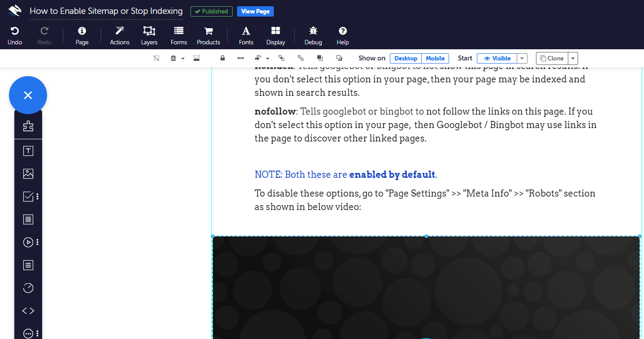Open the Debug tool

[x=313, y=35]
